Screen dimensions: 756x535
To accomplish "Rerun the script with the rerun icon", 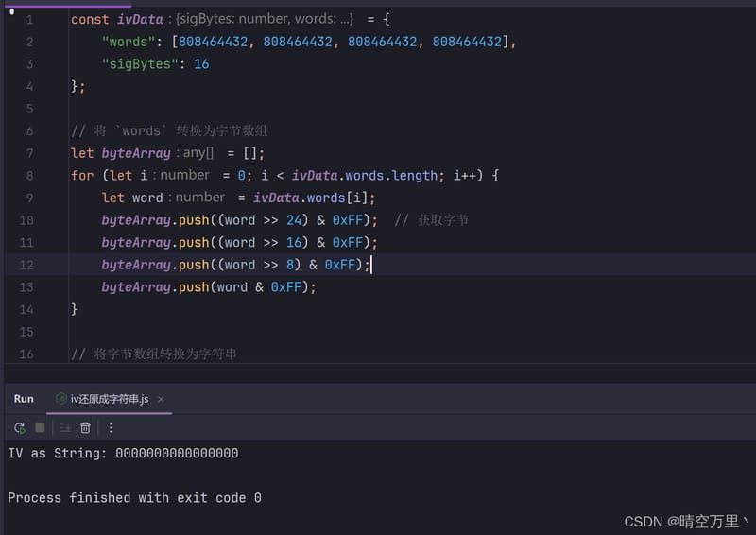I will pos(20,428).
